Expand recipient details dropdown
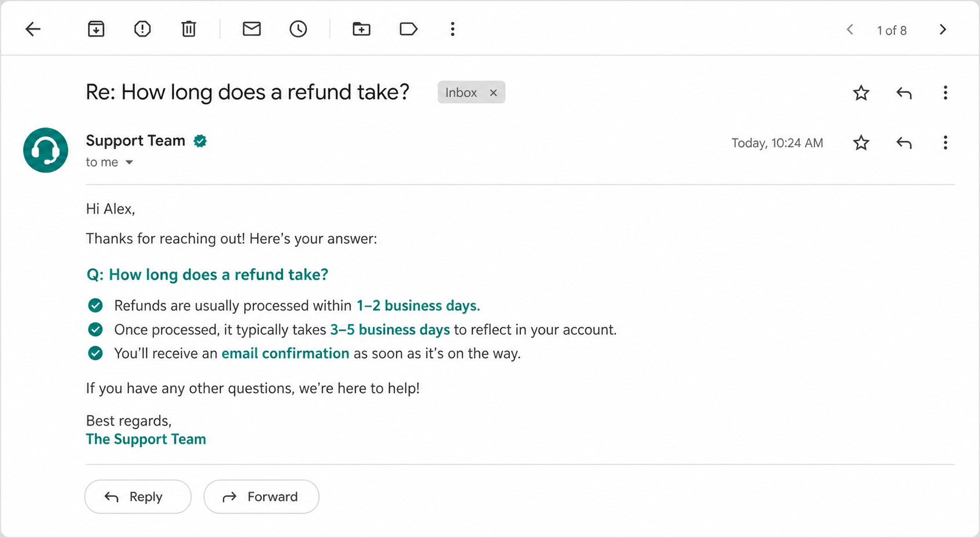Viewport: 980px width, 538px height. point(129,163)
